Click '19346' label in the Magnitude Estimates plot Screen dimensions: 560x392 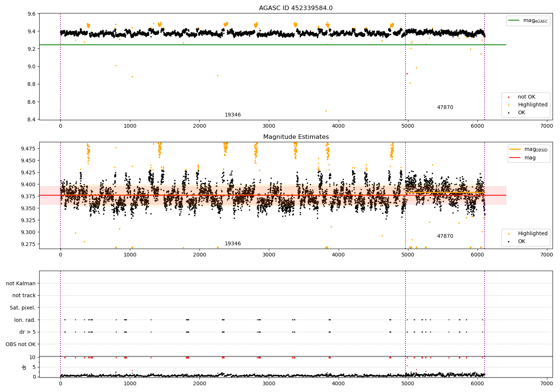click(x=233, y=244)
